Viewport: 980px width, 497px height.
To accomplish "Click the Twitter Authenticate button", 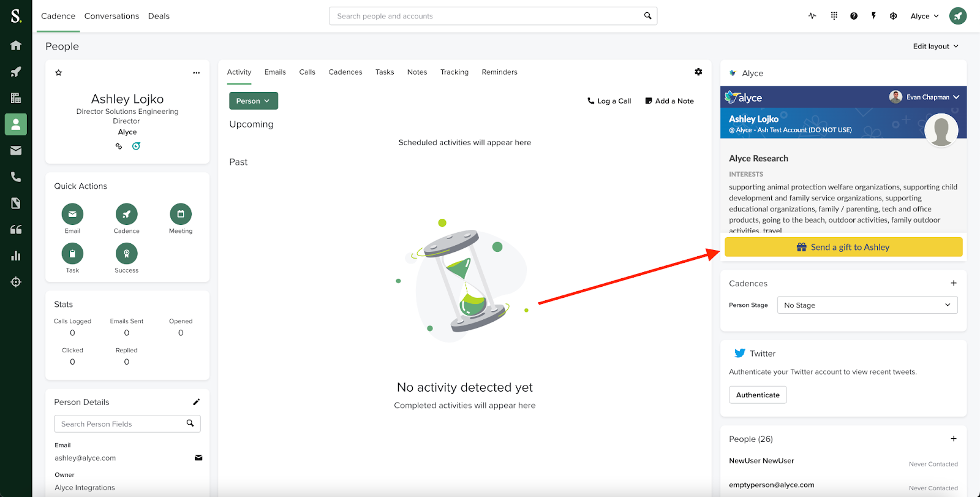I will point(758,395).
